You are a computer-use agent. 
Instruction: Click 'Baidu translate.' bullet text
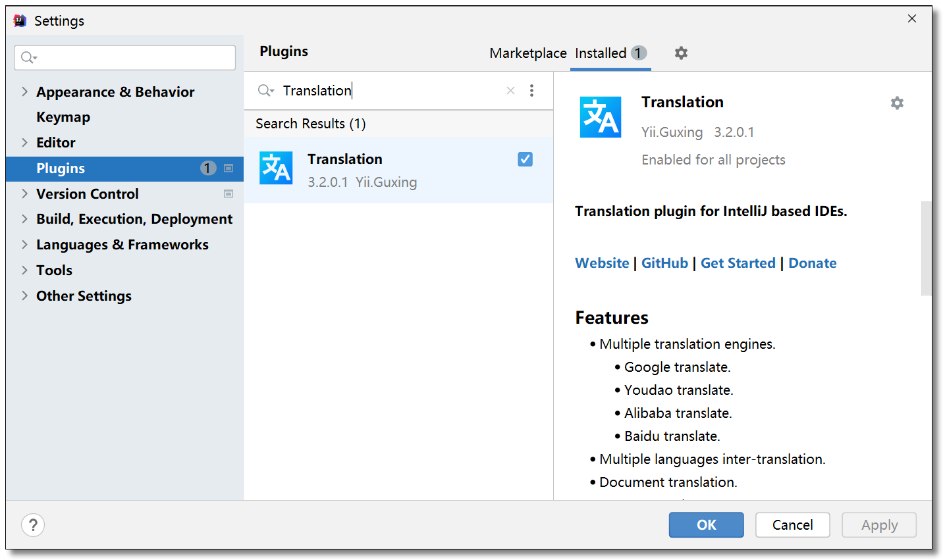tap(672, 436)
